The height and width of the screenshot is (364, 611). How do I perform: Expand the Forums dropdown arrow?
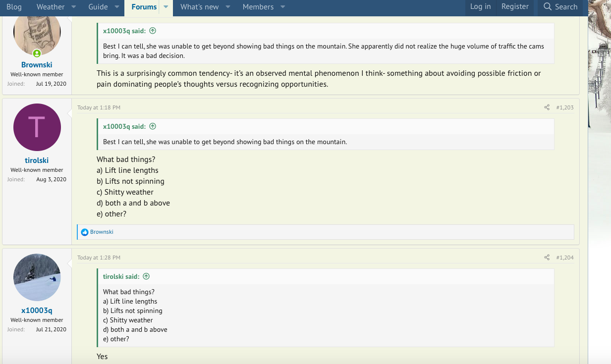coord(166,7)
